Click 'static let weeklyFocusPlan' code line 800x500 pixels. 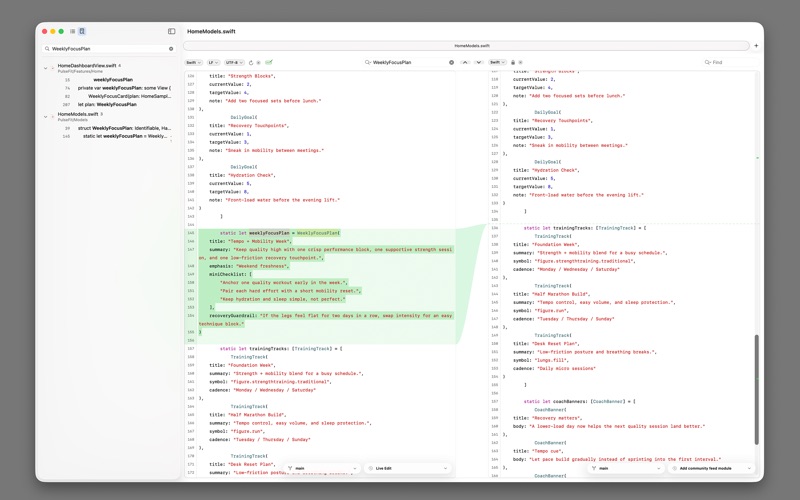click(280, 233)
